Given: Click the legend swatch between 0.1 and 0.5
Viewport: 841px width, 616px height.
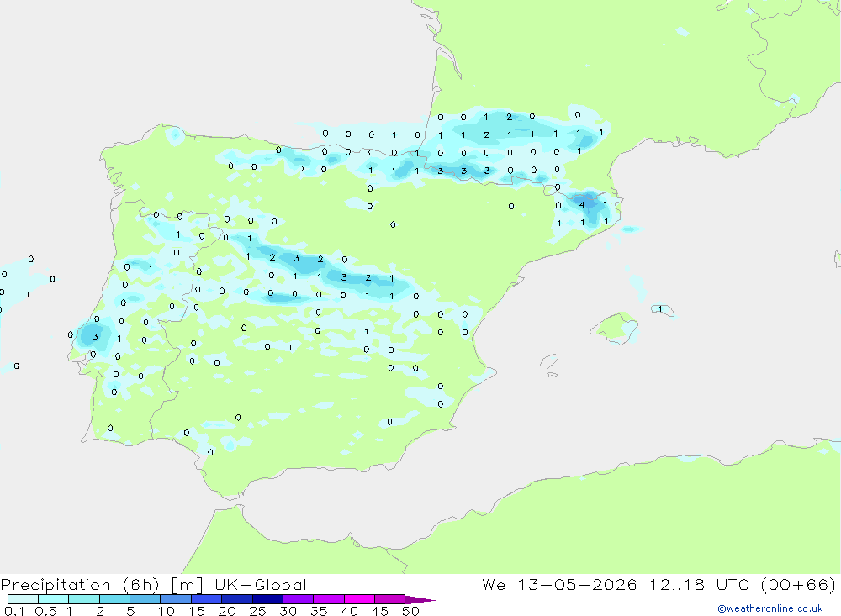Looking at the screenshot, I should [23, 599].
